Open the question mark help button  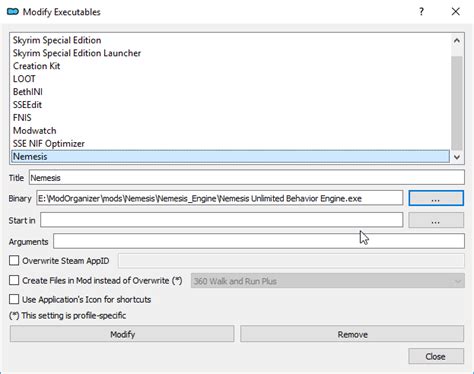click(421, 12)
